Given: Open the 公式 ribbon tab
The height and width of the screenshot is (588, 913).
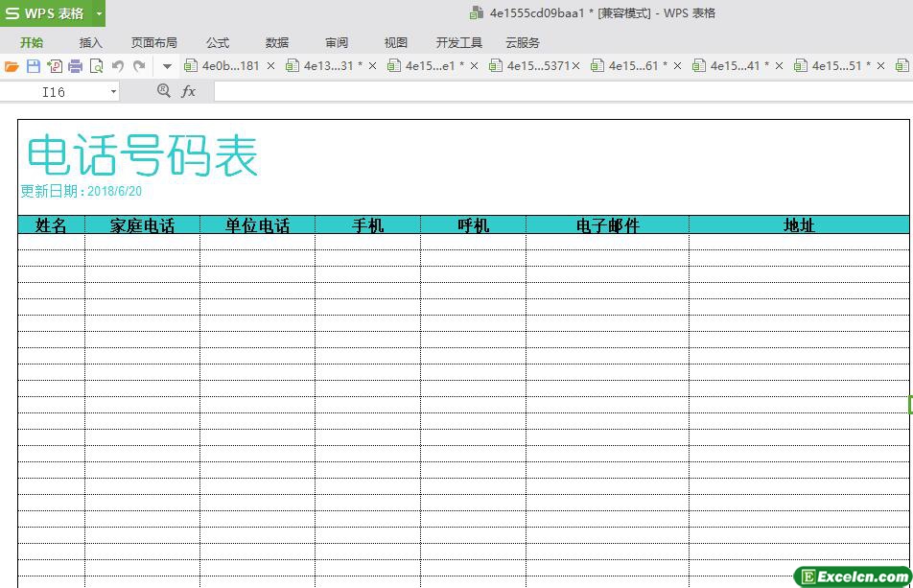Looking at the screenshot, I should [218, 42].
